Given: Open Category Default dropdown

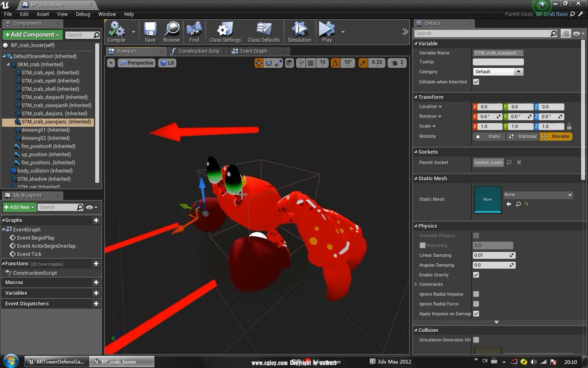Looking at the screenshot, I should [x=498, y=72].
